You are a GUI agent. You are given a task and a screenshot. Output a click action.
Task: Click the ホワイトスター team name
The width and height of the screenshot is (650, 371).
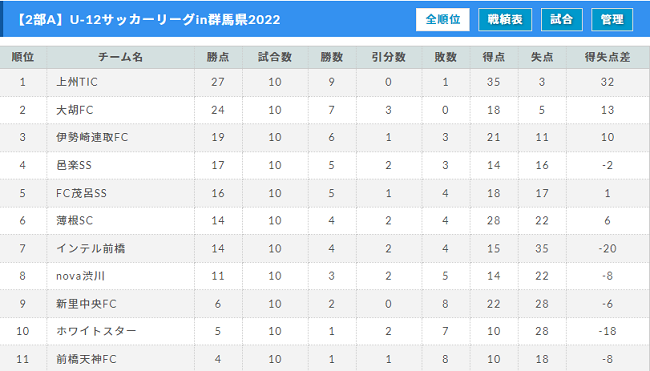(96, 331)
